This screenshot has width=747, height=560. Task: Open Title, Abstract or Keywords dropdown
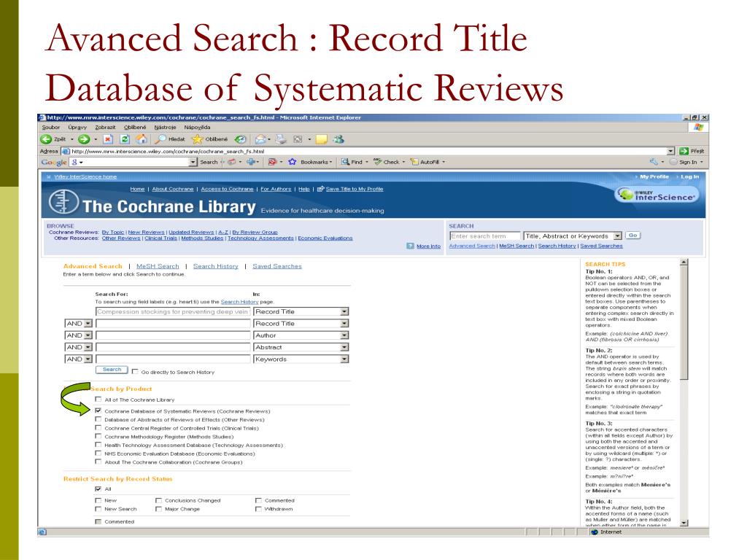coord(617,236)
